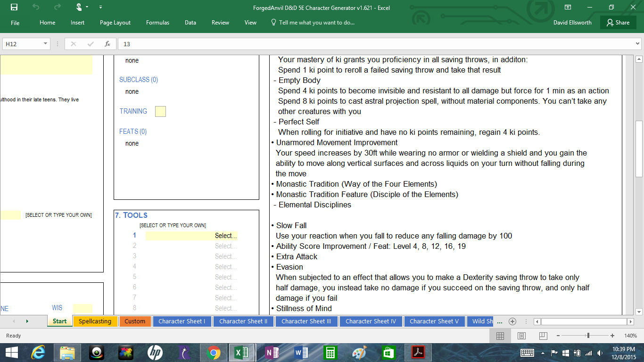Open Character Sheet III tab
This screenshot has width=644, height=362.
coord(306,321)
